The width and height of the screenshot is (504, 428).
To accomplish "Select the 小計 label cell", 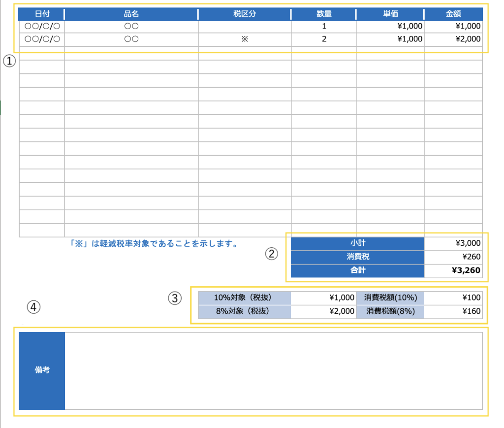I will click(x=357, y=243).
